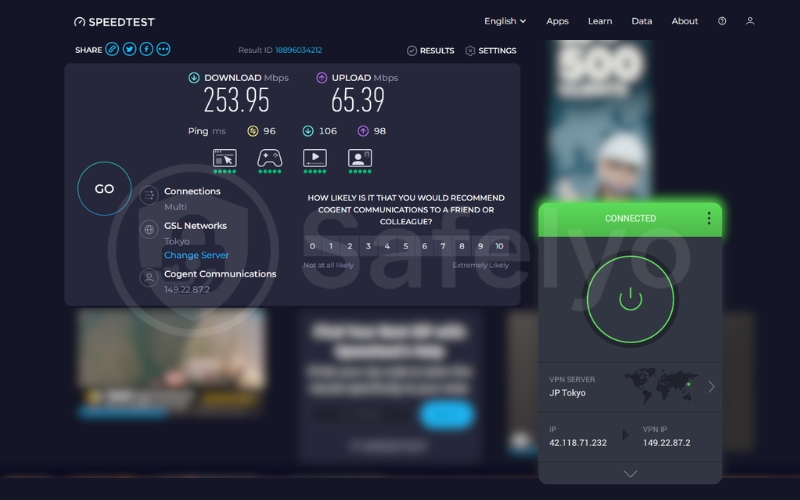Image resolution: width=800 pixels, height=500 pixels.
Task: Rate recommendation as 6
Action: click(424, 246)
